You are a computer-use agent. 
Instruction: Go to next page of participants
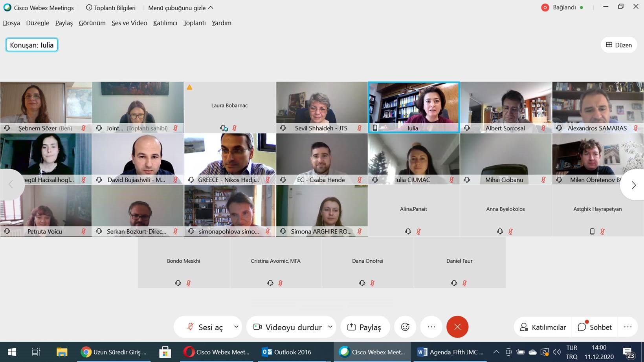633,185
